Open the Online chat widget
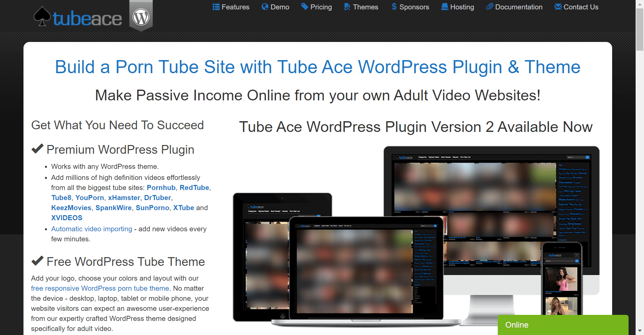The height and width of the screenshot is (335, 644). (563, 325)
